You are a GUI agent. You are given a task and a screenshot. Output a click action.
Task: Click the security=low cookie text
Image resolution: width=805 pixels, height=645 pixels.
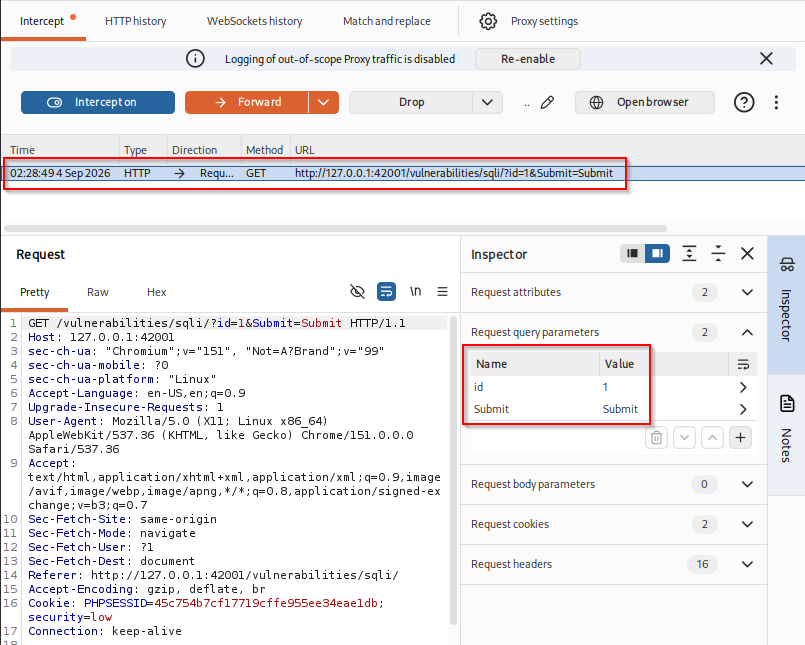pyautogui.click(x=70, y=617)
